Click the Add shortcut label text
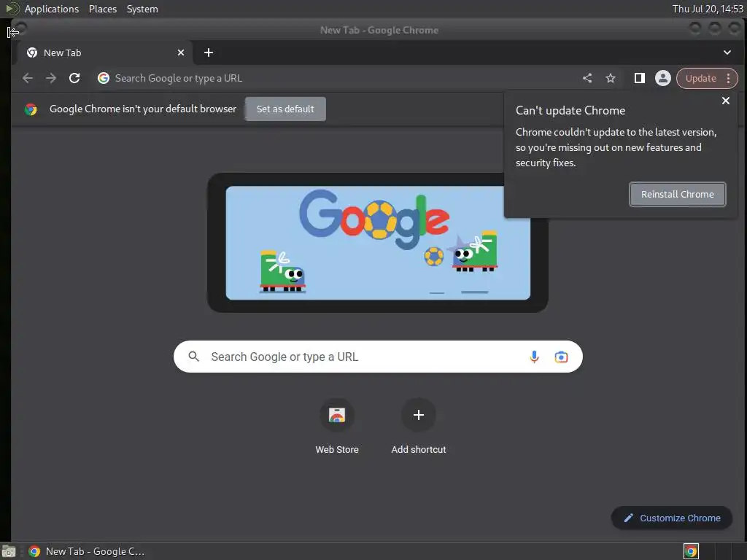The image size is (747, 560). [x=418, y=449]
